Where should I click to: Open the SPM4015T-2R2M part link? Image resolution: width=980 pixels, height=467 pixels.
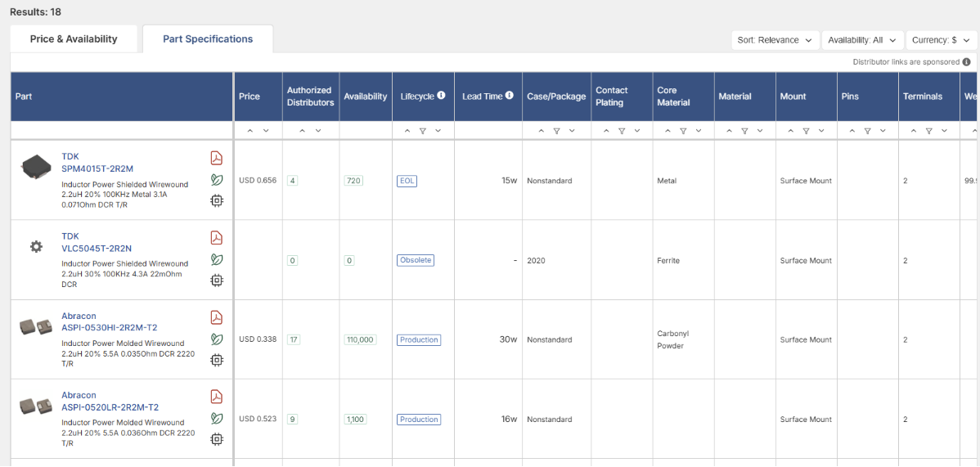(97, 168)
